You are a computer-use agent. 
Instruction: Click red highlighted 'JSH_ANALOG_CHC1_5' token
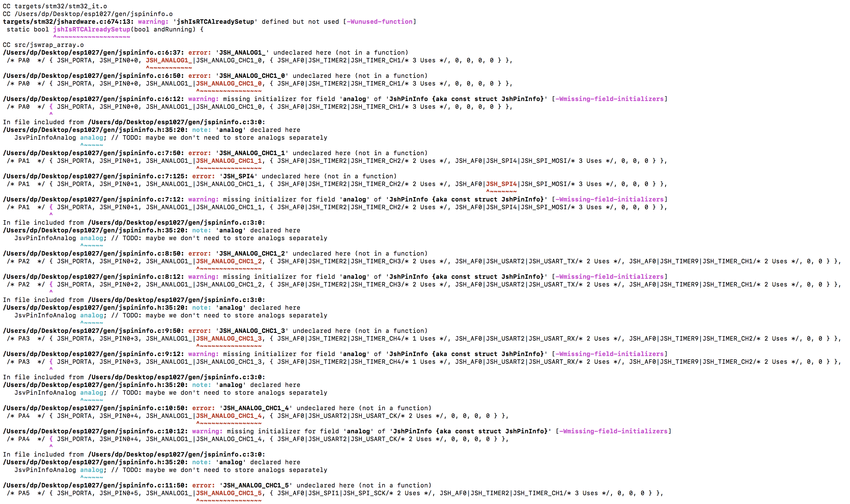[x=229, y=493]
